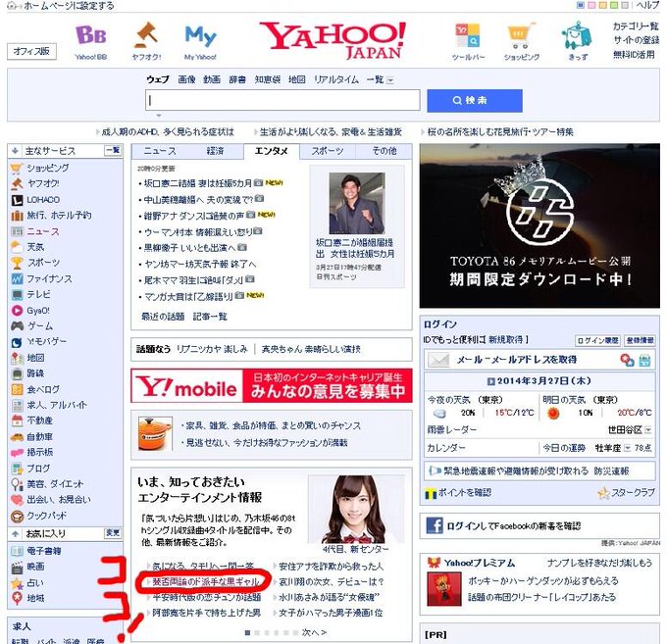Screen dimensions: 667x644
Task: Click the heart icon for 出会い、お見合い
Action: click(x=17, y=500)
